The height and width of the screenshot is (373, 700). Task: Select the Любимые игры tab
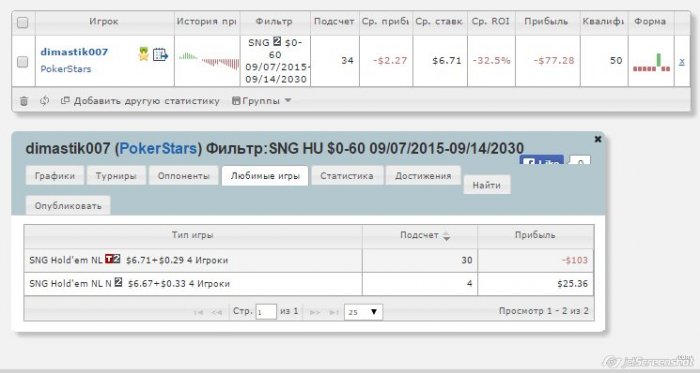265,176
